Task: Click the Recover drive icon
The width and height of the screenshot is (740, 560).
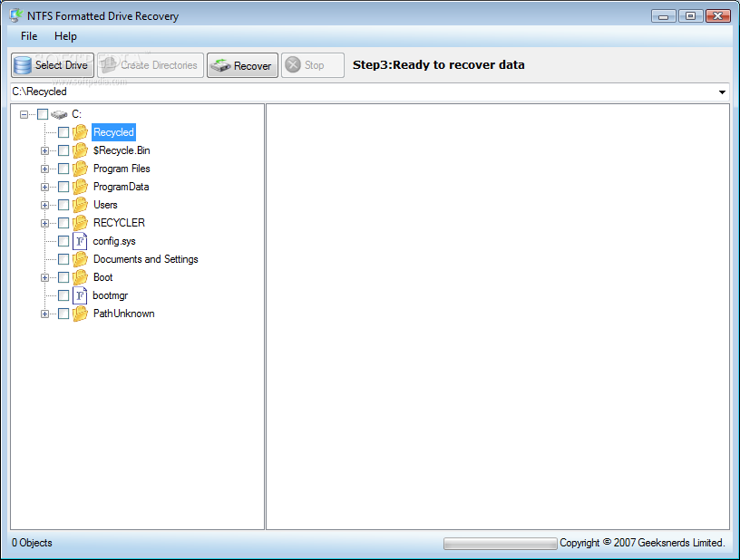Action: [x=220, y=65]
